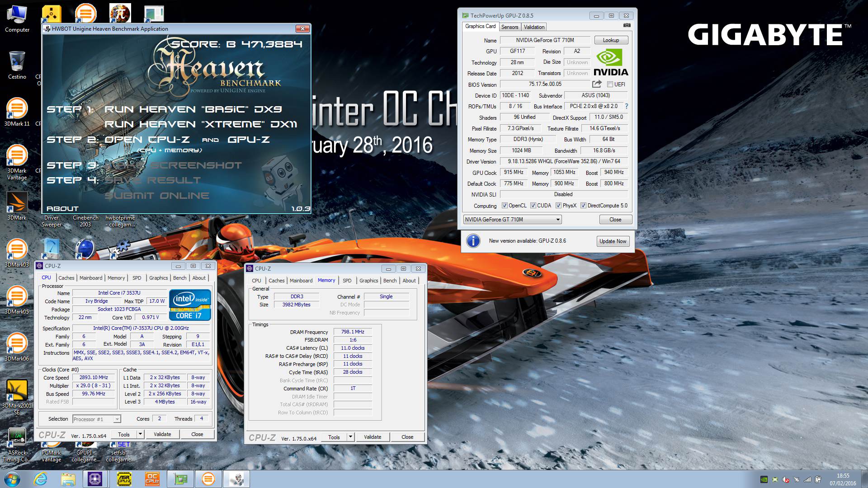
Task: Click wireless network signal tray icon
Action: click(807, 479)
